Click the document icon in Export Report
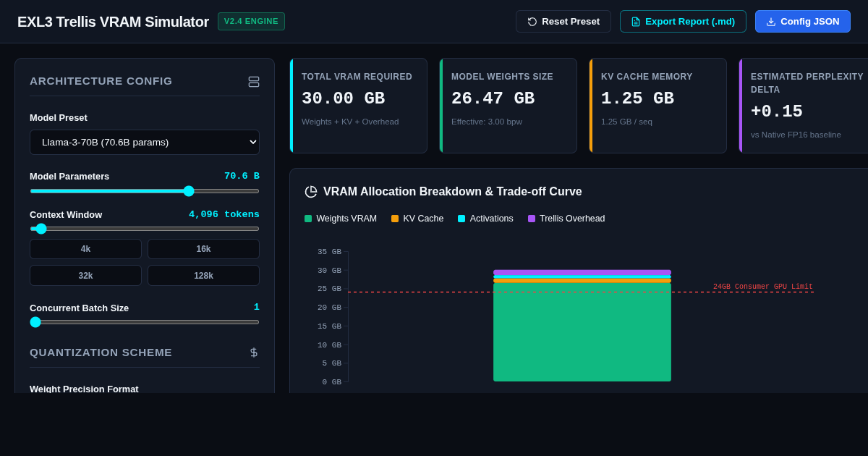This screenshot has height=456, width=868. point(636,22)
